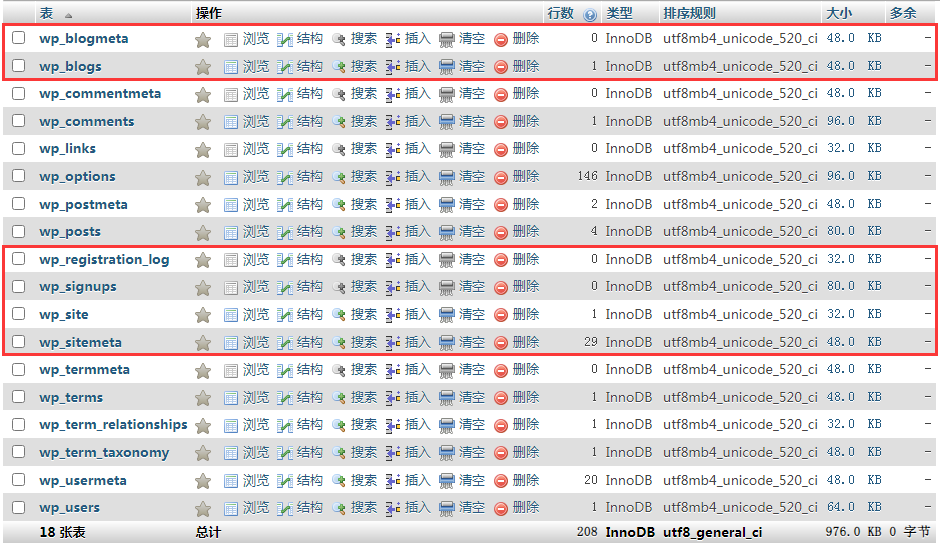Open the structure icon for wp_comments
Viewport: 940px width, 545px height.
point(285,122)
